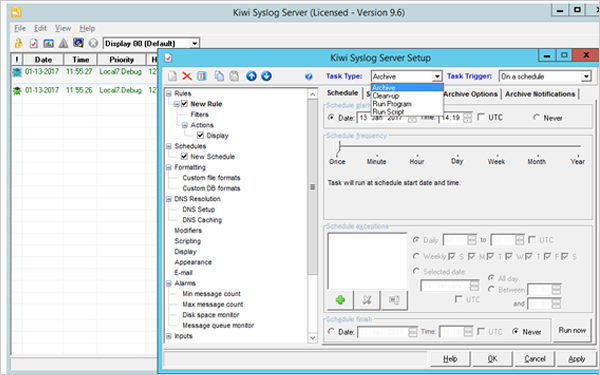Open the Task Type dropdown arrow

pyautogui.click(x=437, y=77)
